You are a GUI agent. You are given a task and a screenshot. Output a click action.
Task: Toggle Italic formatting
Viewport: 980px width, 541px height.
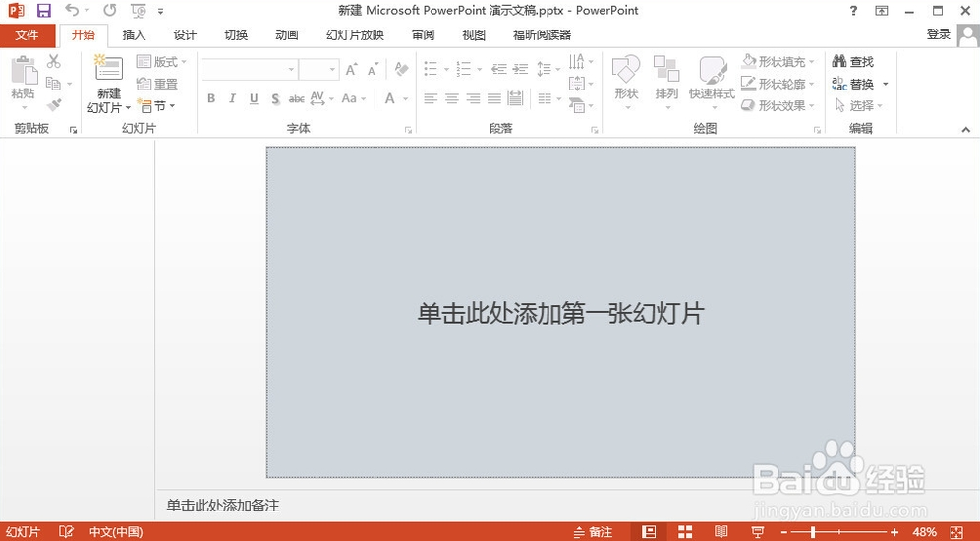233,98
